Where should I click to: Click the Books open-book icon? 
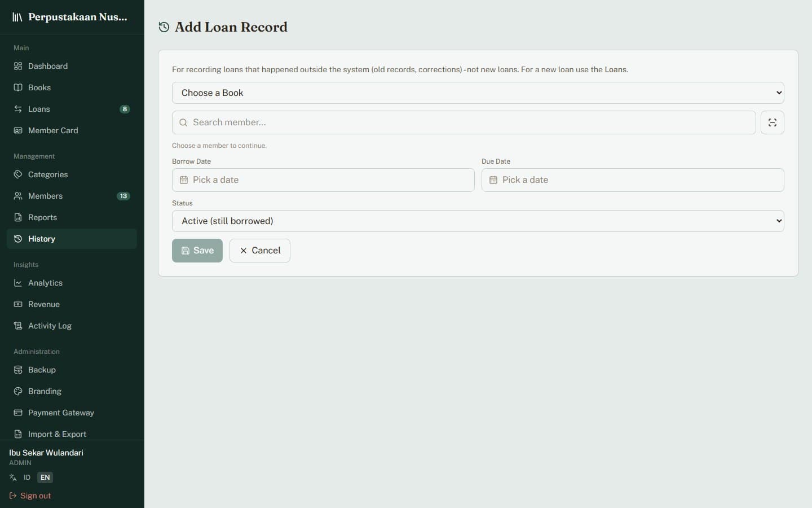(18, 87)
